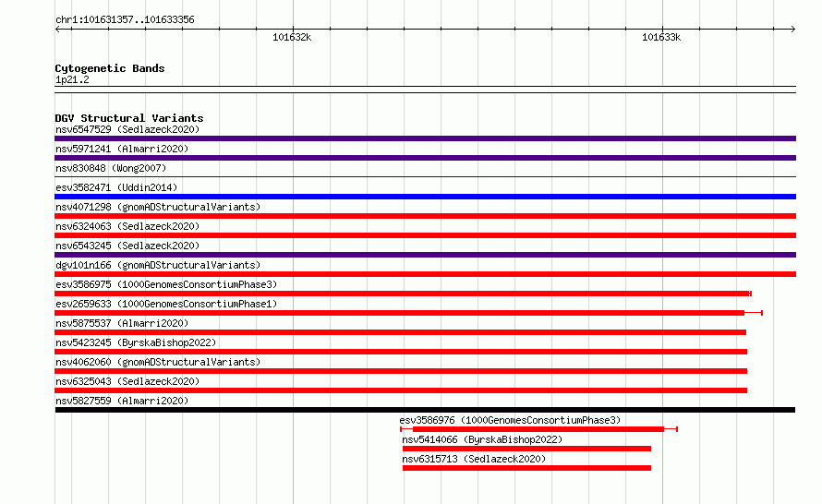
Task: Click the red bar under nsv4071298
Action: point(425,216)
